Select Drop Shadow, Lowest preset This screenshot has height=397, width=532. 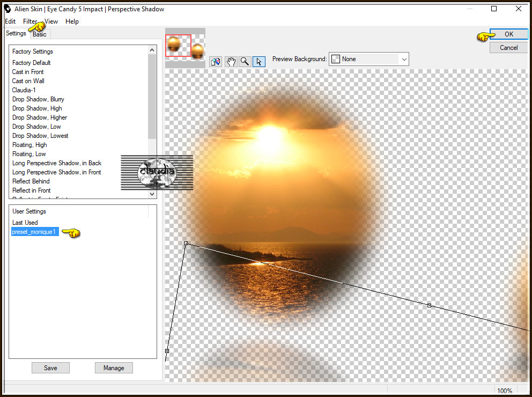[x=40, y=136]
